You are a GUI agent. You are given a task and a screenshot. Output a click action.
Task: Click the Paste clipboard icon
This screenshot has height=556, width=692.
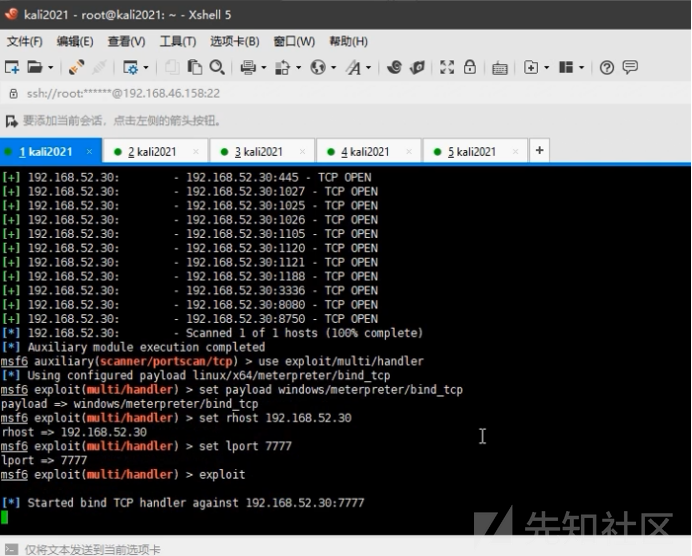pos(194,68)
